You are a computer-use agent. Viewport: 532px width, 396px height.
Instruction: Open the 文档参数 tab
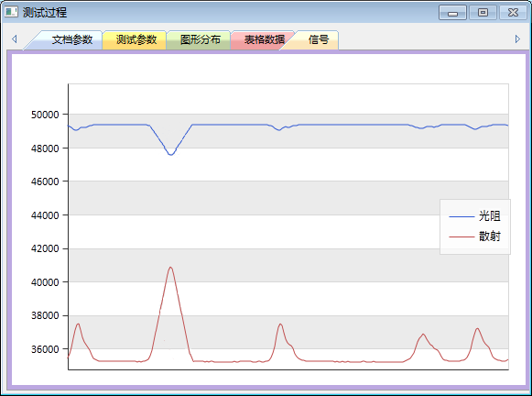[72, 39]
